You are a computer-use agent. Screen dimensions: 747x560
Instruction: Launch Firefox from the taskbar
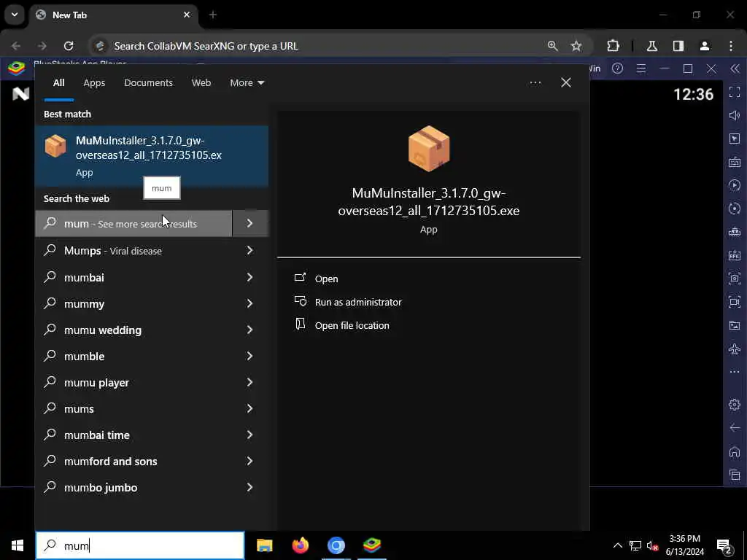pos(300,545)
